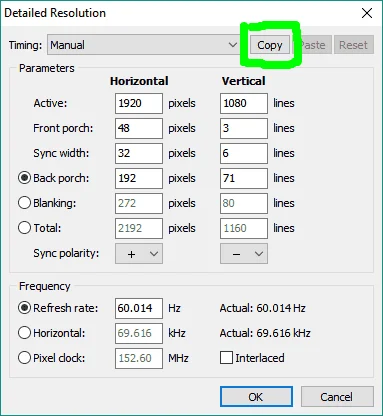Edit the Vertical Active lines field 1080
The width and height of the screenshot is (383, 416).
click(244, 103)
